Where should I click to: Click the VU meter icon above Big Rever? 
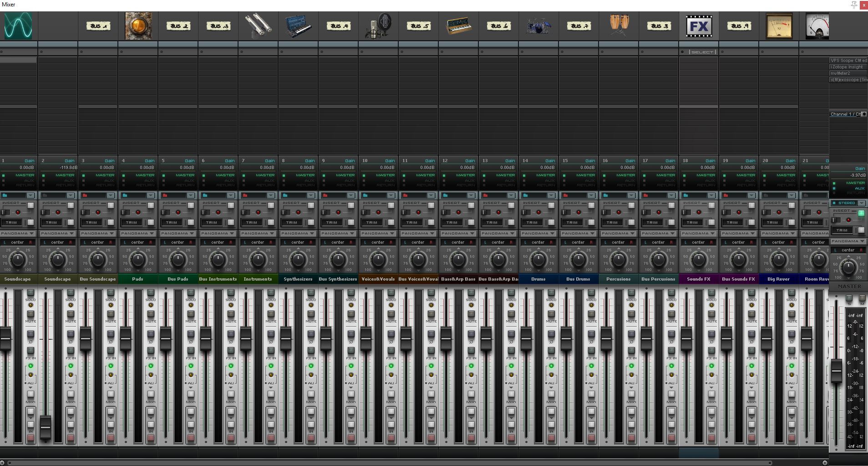[x=779, y=26]
